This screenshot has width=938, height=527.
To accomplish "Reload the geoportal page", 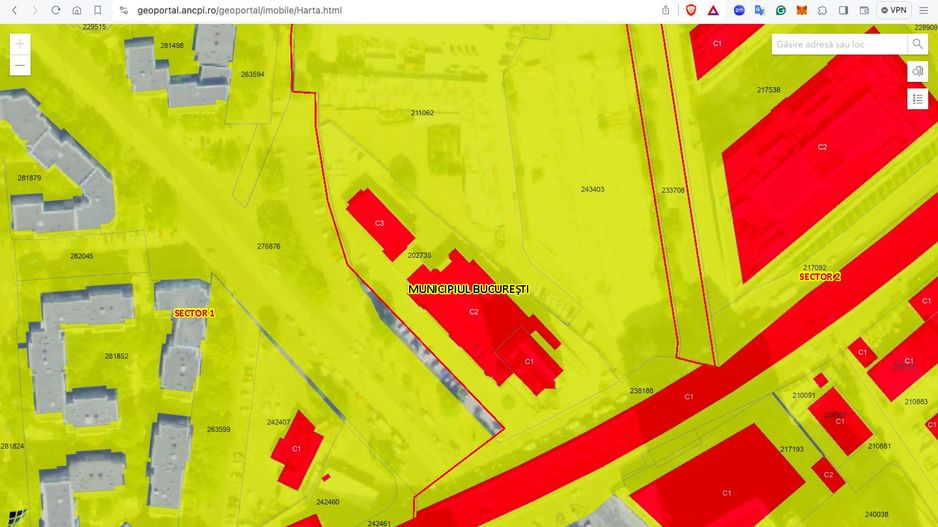I will pos(56,10).
